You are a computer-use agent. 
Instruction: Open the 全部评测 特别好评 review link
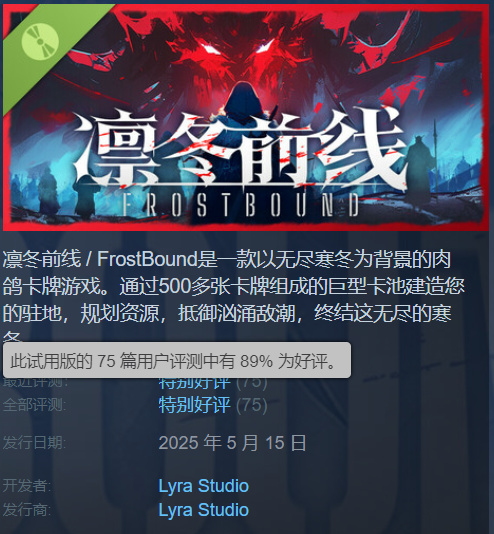click(x=194, y=405)
